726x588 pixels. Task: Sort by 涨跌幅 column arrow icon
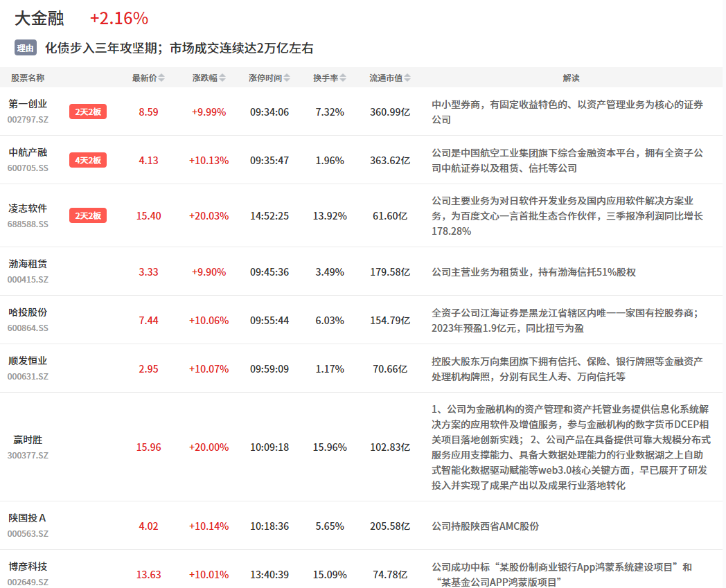pos(222,78)
